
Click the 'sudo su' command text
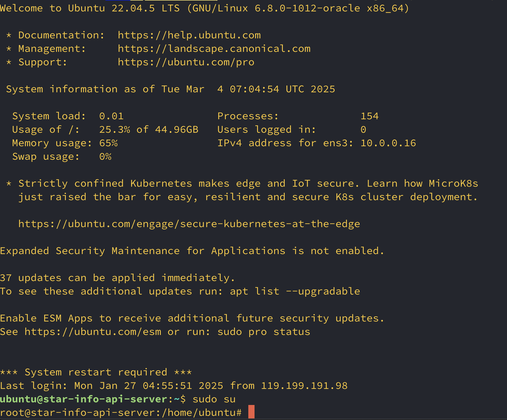point(214,399)
